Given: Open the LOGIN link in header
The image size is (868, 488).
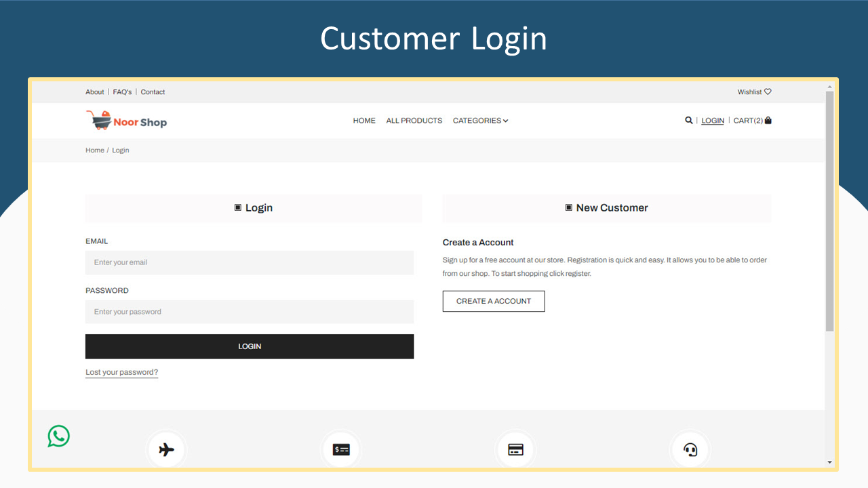Looking at the screenshot, I should point(713,121).
